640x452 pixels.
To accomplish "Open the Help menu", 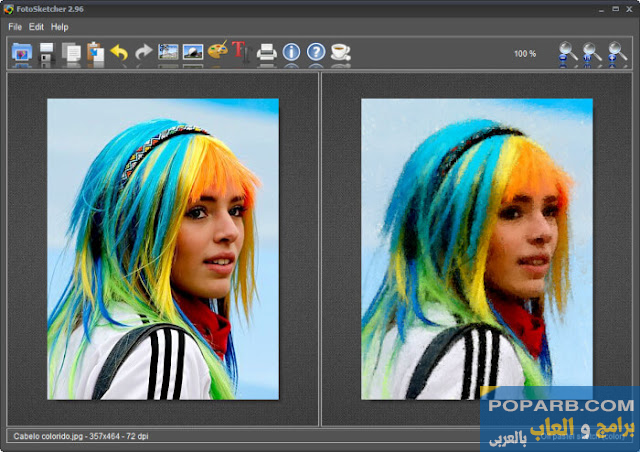I will 60,27.
